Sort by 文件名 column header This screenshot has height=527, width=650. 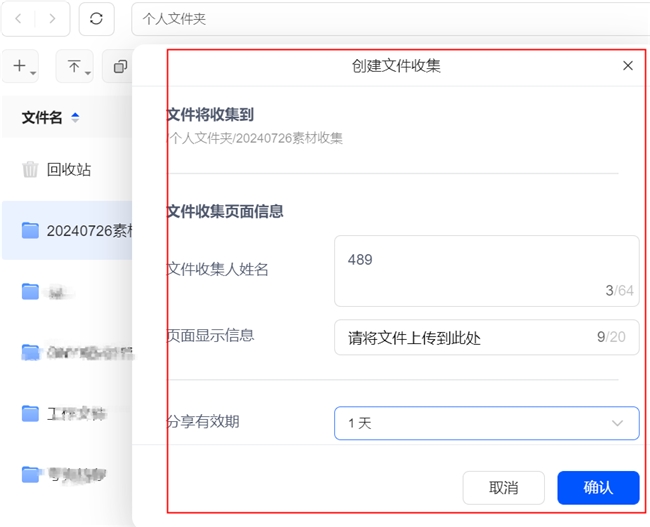coord(42,117)
